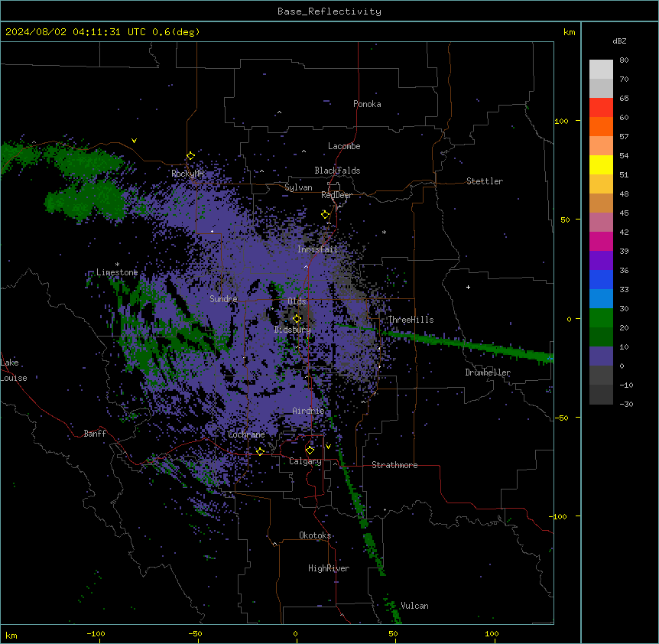Click the Airdrie city label
659x644 pixels.
[x=308, y=411]
